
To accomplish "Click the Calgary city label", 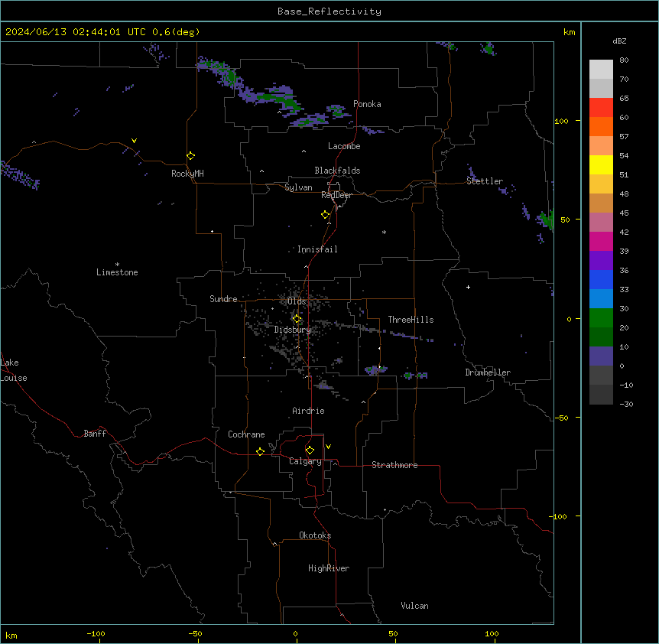I will click(x=305, y=461).
